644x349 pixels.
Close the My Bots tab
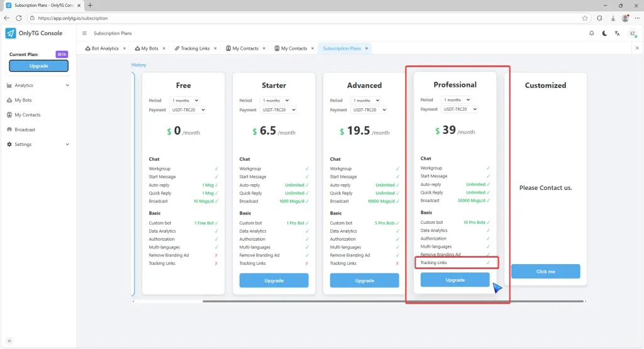[x=164, y=48]
